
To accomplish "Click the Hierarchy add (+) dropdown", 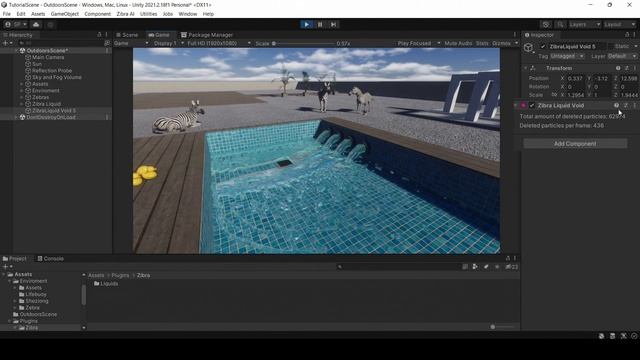I will point(7,43).
